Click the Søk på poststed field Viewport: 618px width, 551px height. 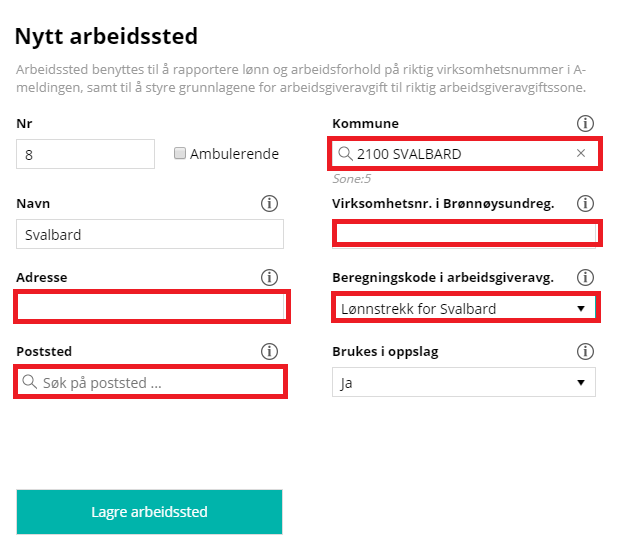tap(150, 382)
